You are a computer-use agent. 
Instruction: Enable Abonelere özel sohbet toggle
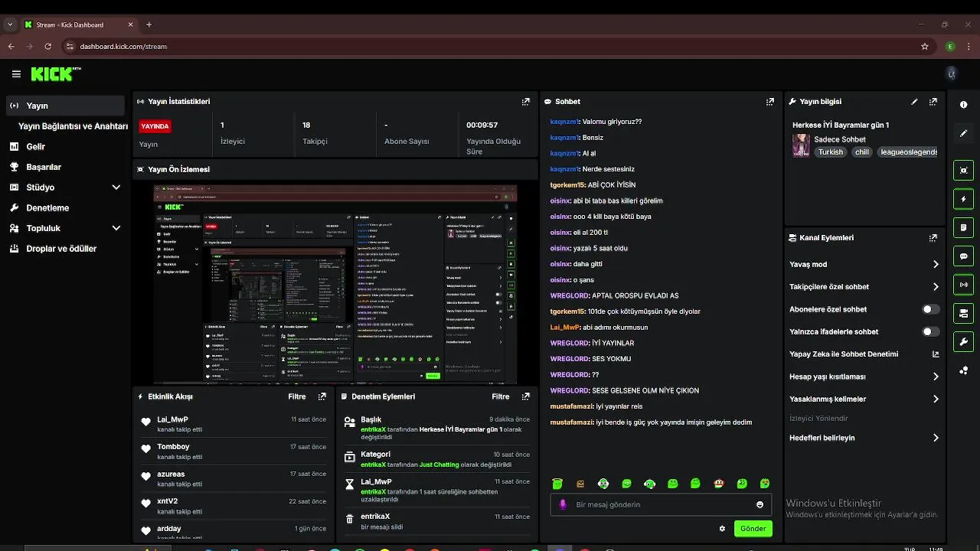[x=930, y=309]
